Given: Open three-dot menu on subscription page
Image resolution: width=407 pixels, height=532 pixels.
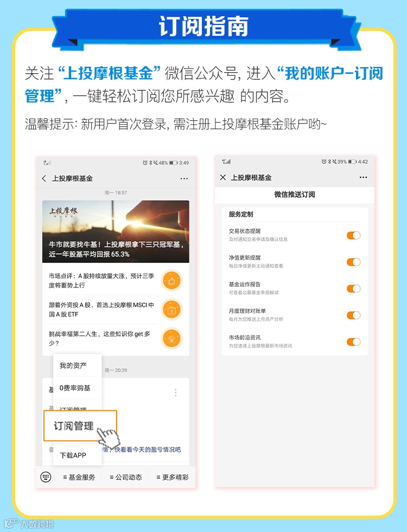Looking at the screenshot, I should (x=363, y=177).
